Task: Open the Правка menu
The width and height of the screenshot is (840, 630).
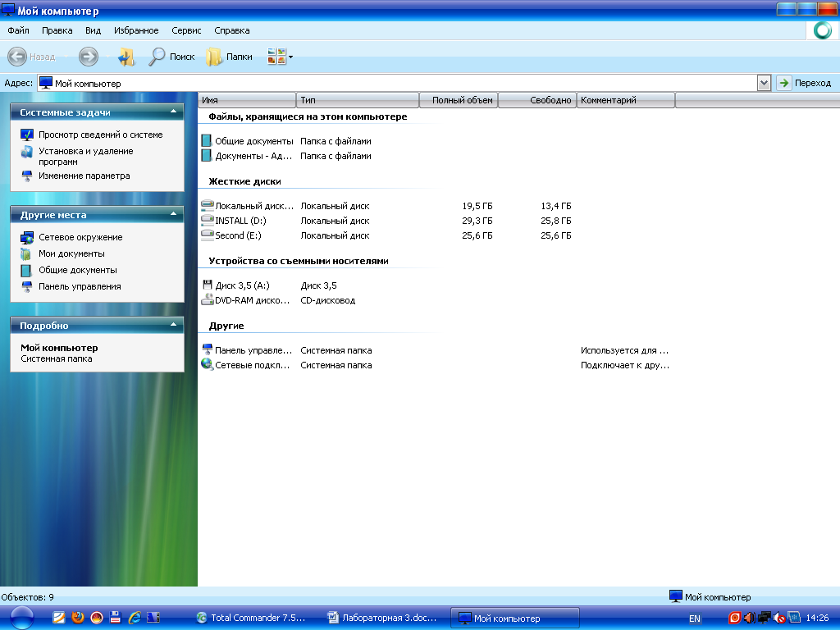Action: click(x=57, y=30)
